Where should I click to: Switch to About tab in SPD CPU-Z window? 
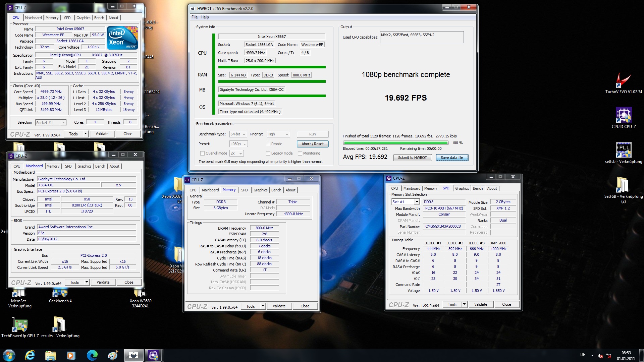pos(492,188)
